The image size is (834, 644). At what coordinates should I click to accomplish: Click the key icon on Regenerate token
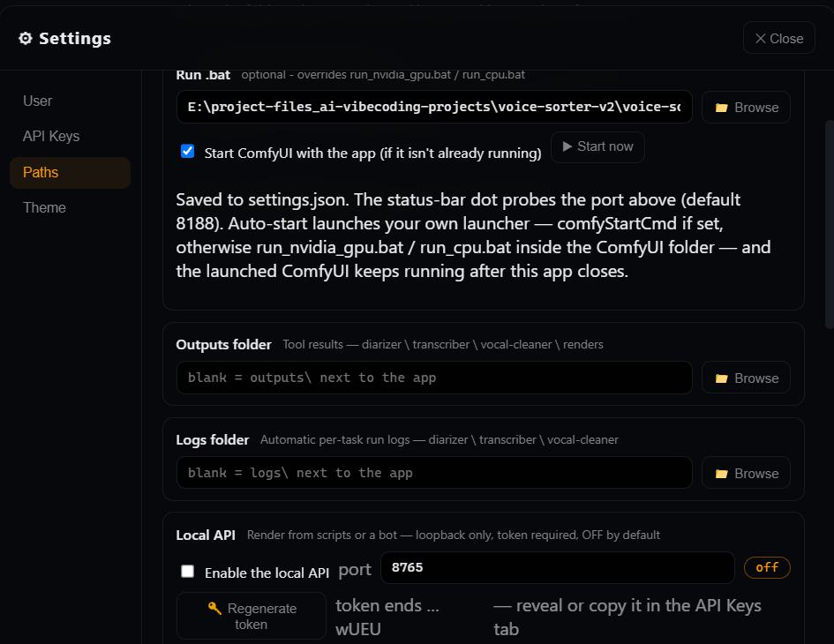pyautogui.click(x=214, y=608)
